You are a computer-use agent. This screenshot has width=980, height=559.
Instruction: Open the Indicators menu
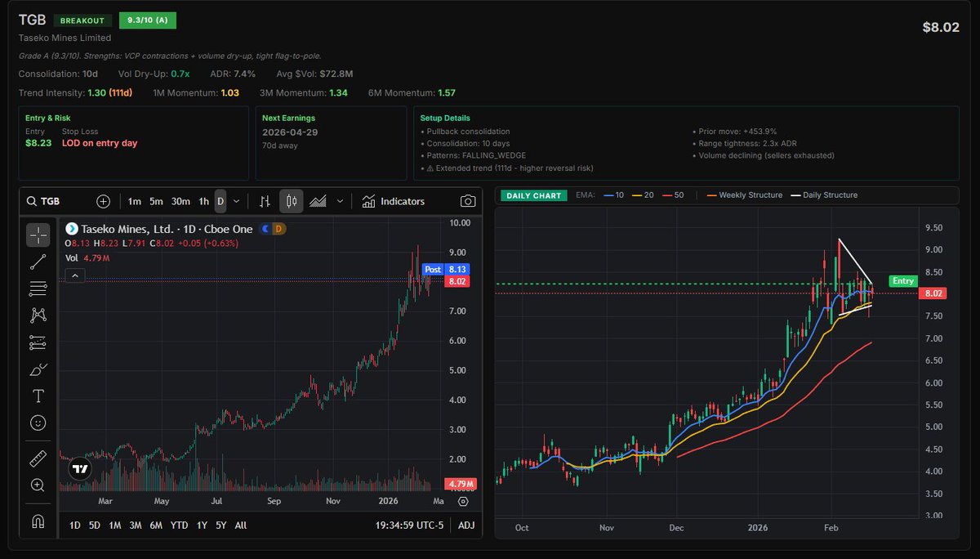click(393, 201)
